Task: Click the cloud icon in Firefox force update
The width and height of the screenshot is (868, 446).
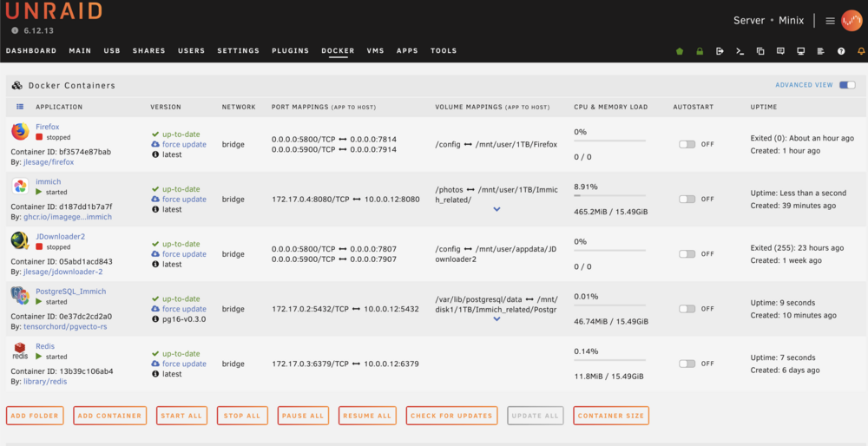Action: [x=155, y=144]
